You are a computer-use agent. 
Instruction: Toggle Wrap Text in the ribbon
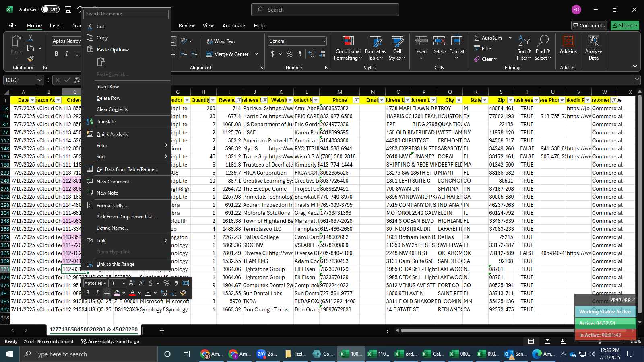[221, 41]
